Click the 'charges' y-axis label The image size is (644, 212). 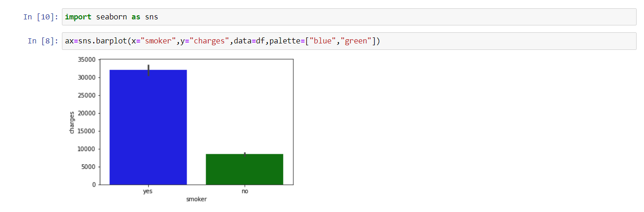72,122
